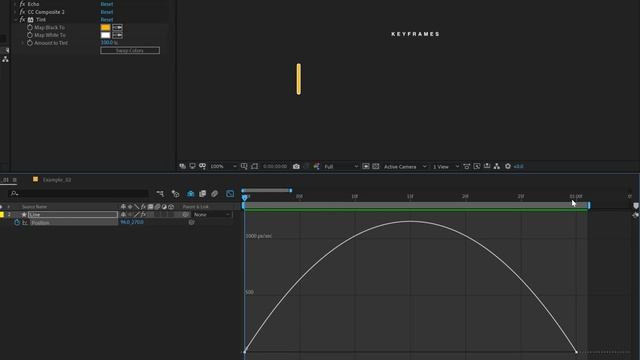Toggle Pixel Aspect Ratio Correction icon

467,166
